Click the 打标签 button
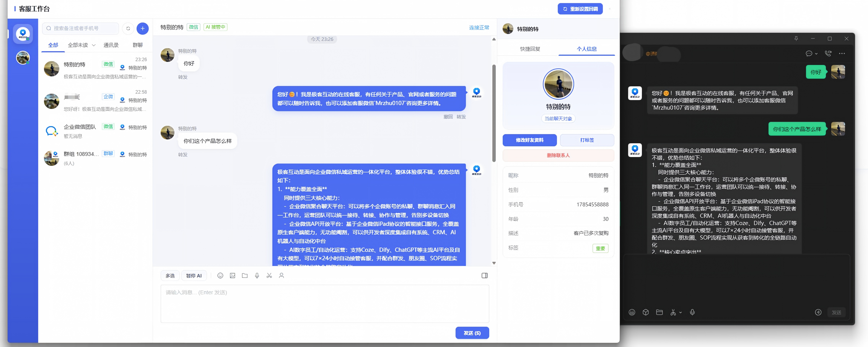Screen dimensions: 868x347 click(x=587, y=140)
